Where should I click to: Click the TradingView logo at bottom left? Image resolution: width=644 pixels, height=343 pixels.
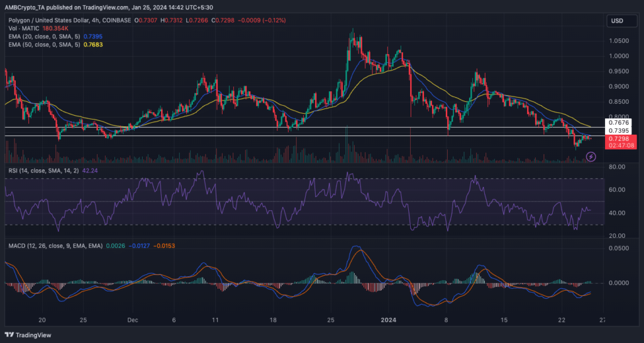[x=29, y=335]
